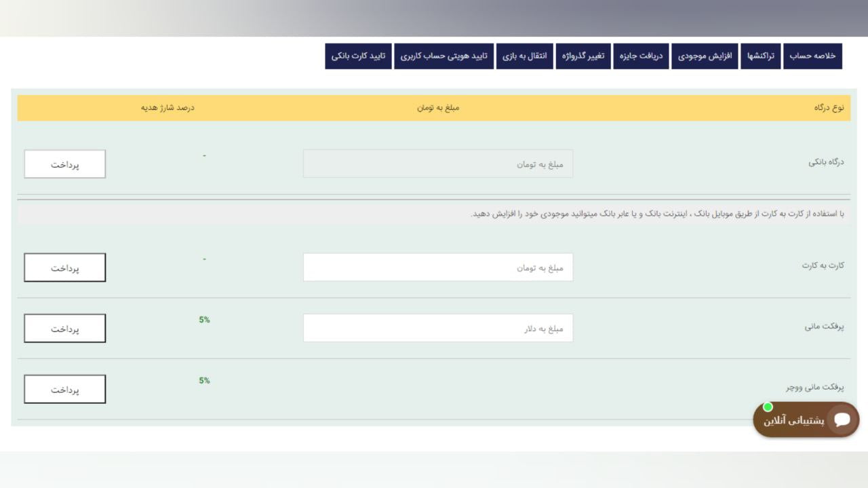Select the "افزایش موجودی" (Increase Balance) tab
The width and height of the screenshot is (868, 488).
click(705, 56)
